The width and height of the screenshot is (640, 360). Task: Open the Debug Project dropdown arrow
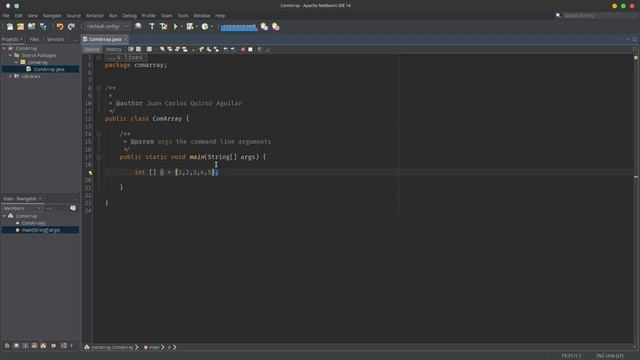197,27
